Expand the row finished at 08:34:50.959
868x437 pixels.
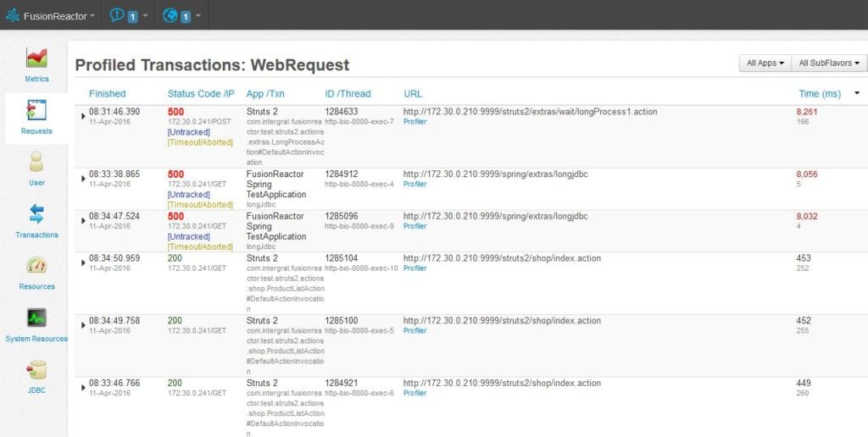click(84, 263)
